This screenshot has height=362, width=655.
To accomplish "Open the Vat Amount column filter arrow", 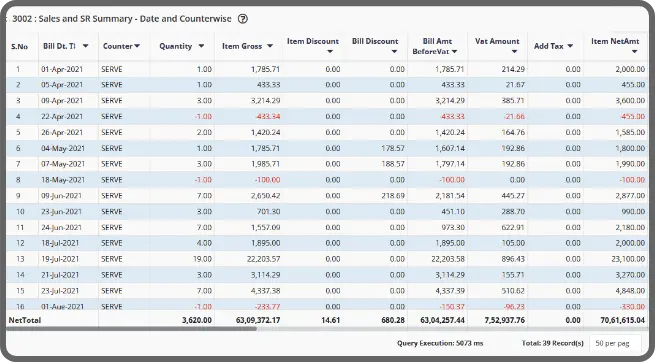I will pos(514,52).
